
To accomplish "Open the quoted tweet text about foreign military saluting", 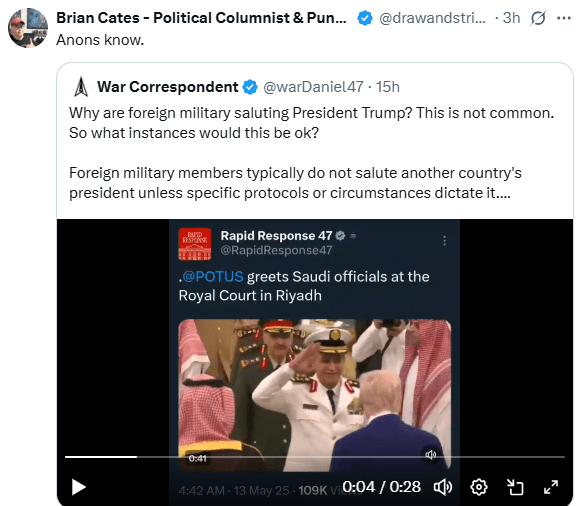I will click(312, 153).
